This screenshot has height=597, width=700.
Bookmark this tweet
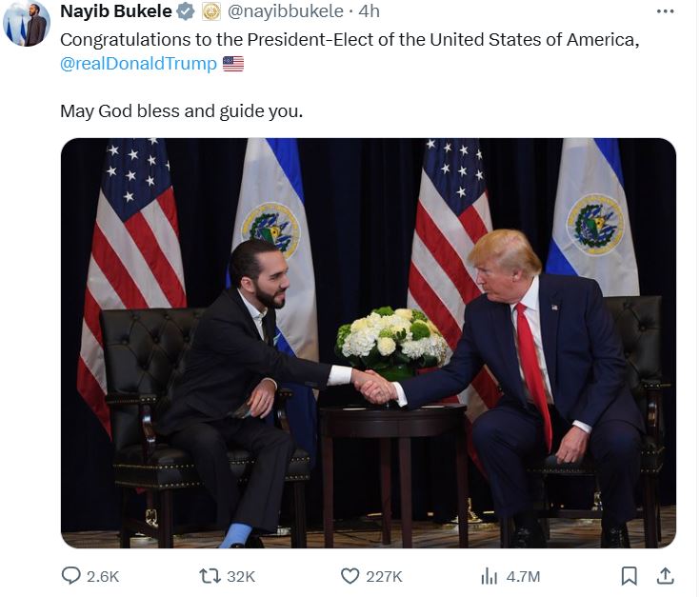click(629, 576)
